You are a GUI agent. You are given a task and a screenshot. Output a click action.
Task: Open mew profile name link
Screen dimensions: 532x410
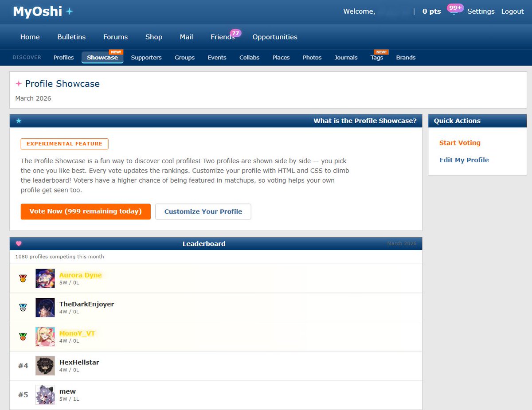pyautogui.click(x=68, y=391)
